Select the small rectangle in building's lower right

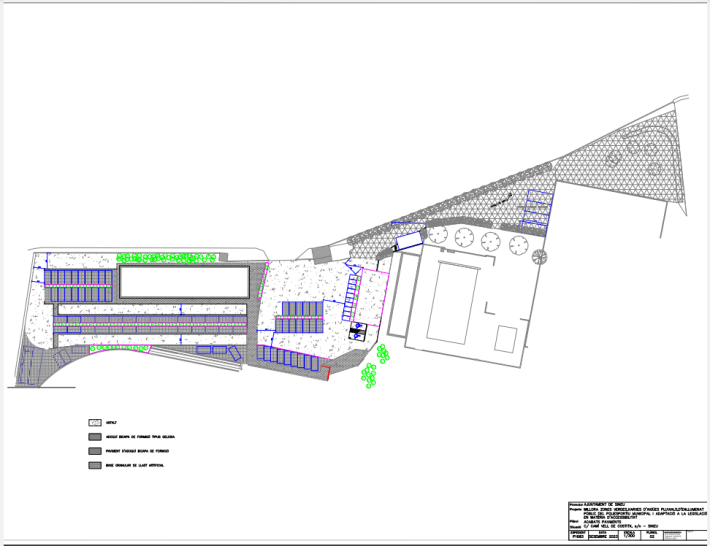(506, 338)
